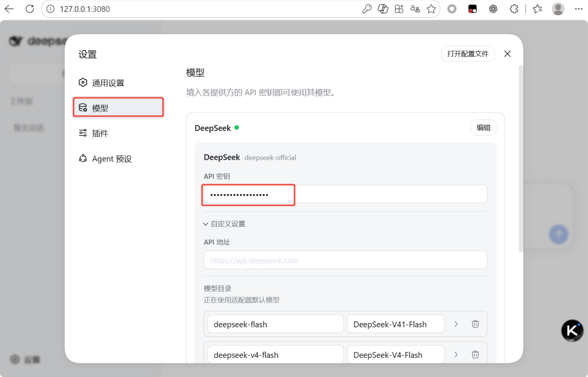Click 编辑 button for DeepSeek
The image size is (588, 377).
[483, 127]
